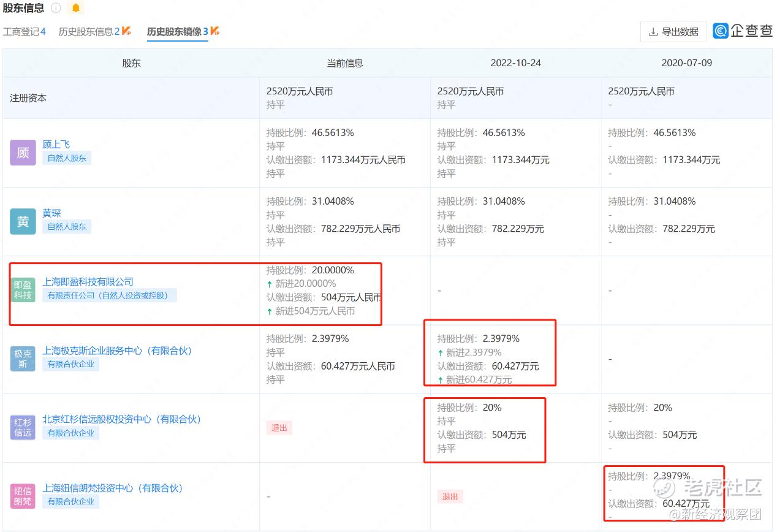The width and height of the screenshot is (777, 532).
Task: Click 有限合伙企业 tag under 北京红杉信远
Action: (71, 433)
